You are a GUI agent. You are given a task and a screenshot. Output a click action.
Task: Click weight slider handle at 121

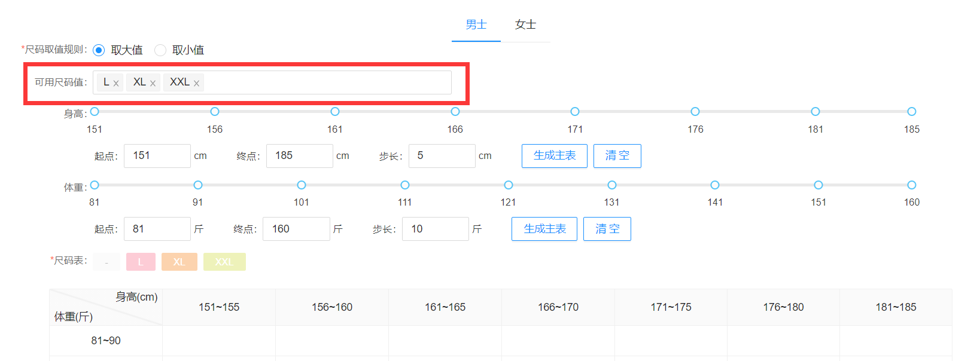point(509,185)
